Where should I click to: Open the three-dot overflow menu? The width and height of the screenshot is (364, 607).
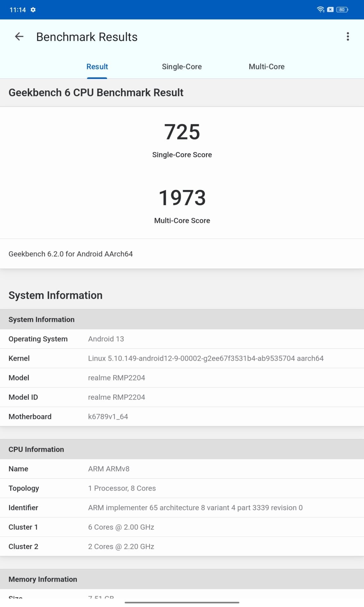348,37
